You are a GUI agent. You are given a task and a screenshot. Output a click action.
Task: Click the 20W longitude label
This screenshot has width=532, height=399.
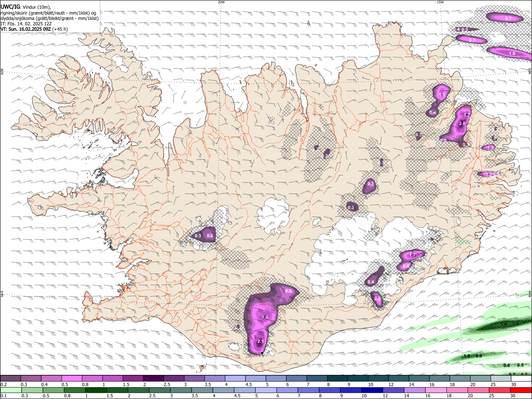222,2
